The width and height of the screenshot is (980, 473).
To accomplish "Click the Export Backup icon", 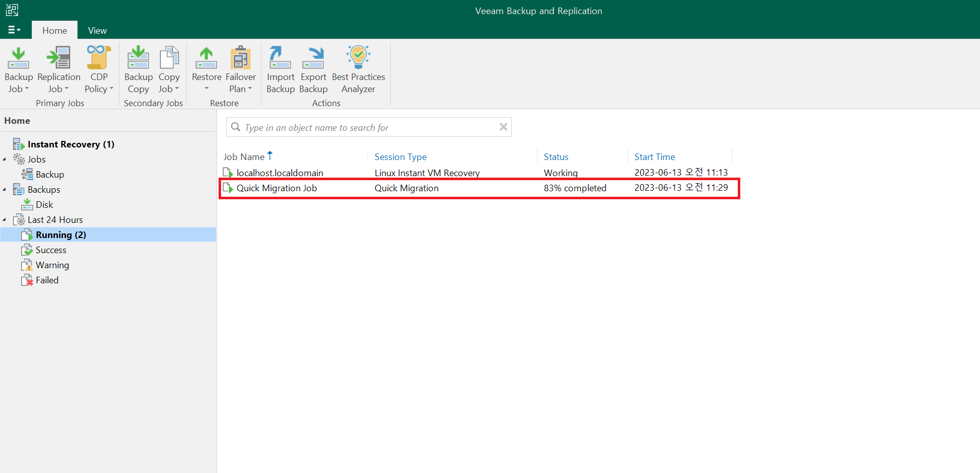I will [x=313, y=57].
